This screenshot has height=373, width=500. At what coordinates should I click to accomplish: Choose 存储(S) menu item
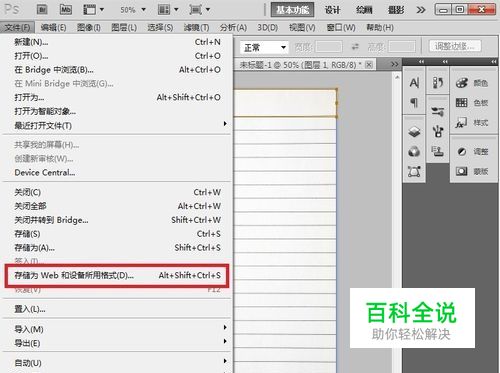tap(117, 234)
